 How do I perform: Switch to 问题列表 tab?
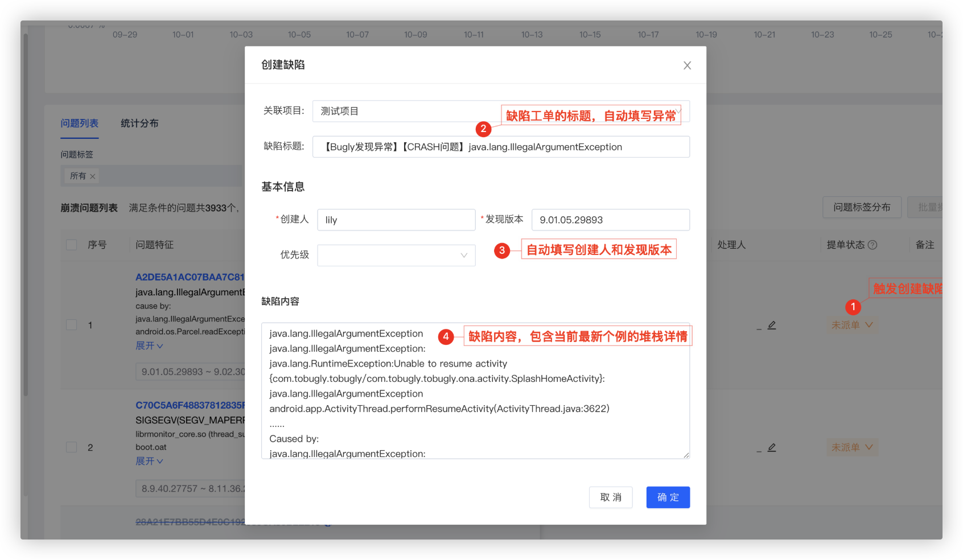point(80,123)
